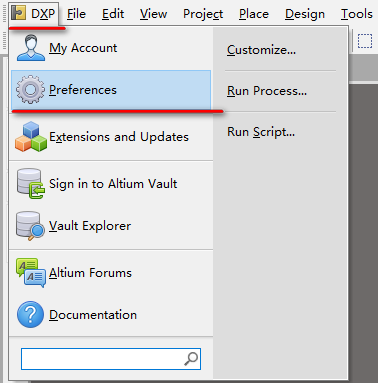This screenshot has width=378, height=383.
Task: Click the Altium Vault sign-in database icon
Action: tap(31, 184)
